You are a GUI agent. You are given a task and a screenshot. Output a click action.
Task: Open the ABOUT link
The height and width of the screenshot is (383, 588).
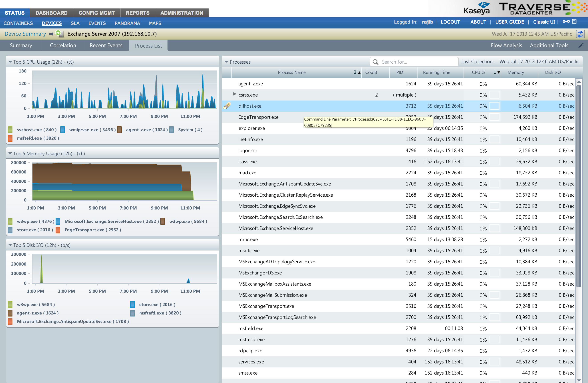click(x=478, y=22)
